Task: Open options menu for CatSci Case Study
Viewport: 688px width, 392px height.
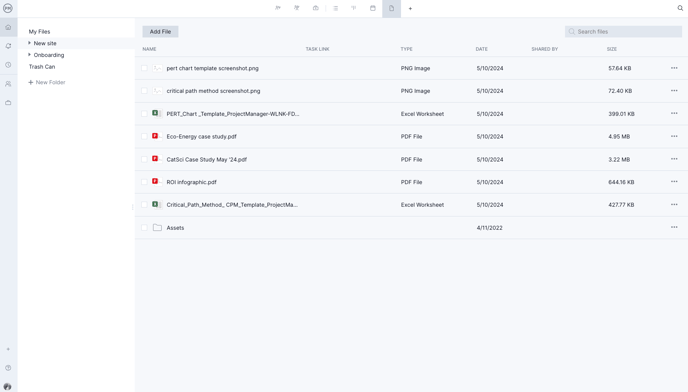Action: (x=674, y=159)
